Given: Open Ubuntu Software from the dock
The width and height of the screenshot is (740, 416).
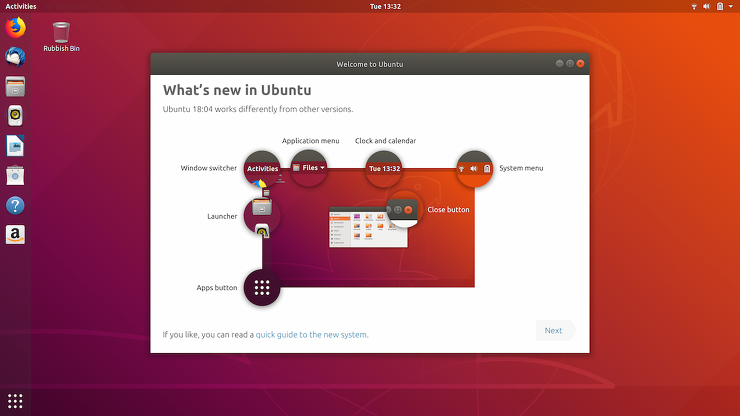Looking at the screenshot, I should coord(15,175).
